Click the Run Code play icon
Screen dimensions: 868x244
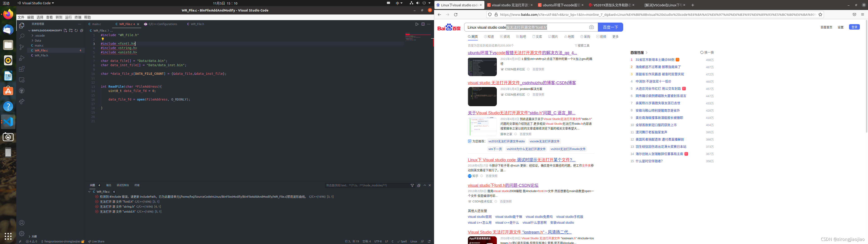coord(417,24)
